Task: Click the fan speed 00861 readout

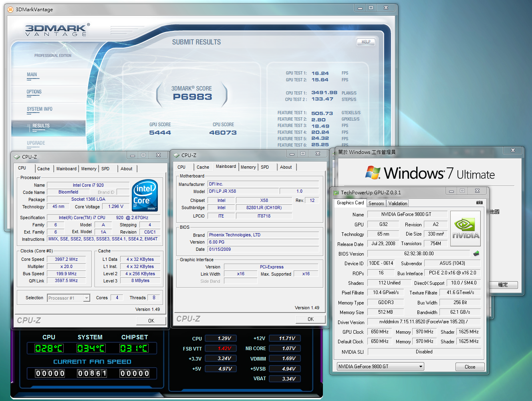Action: click(x=92, y=373)
